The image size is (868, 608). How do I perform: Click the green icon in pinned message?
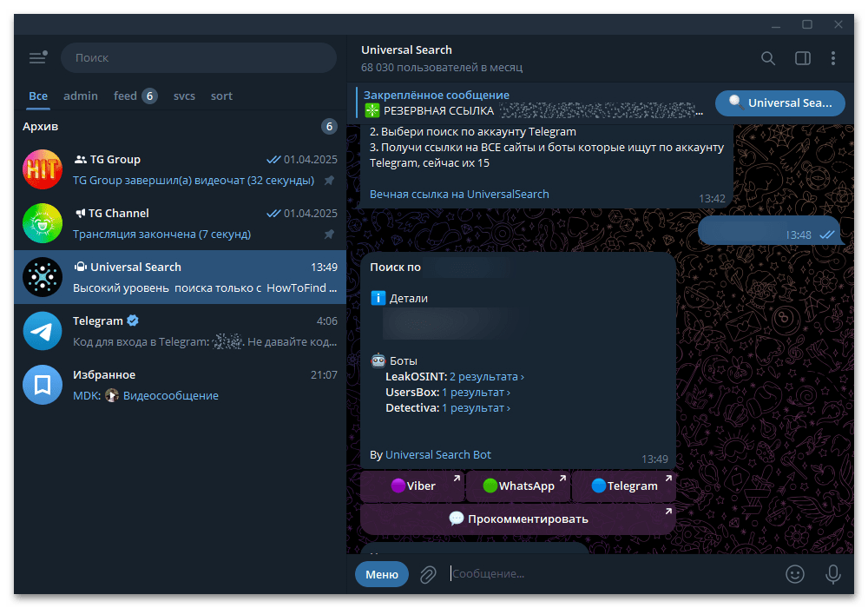(x=372, y=110)
